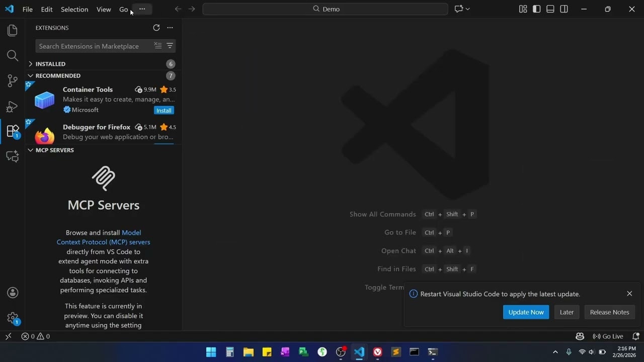Open the View menu

[x=104, y=9]
